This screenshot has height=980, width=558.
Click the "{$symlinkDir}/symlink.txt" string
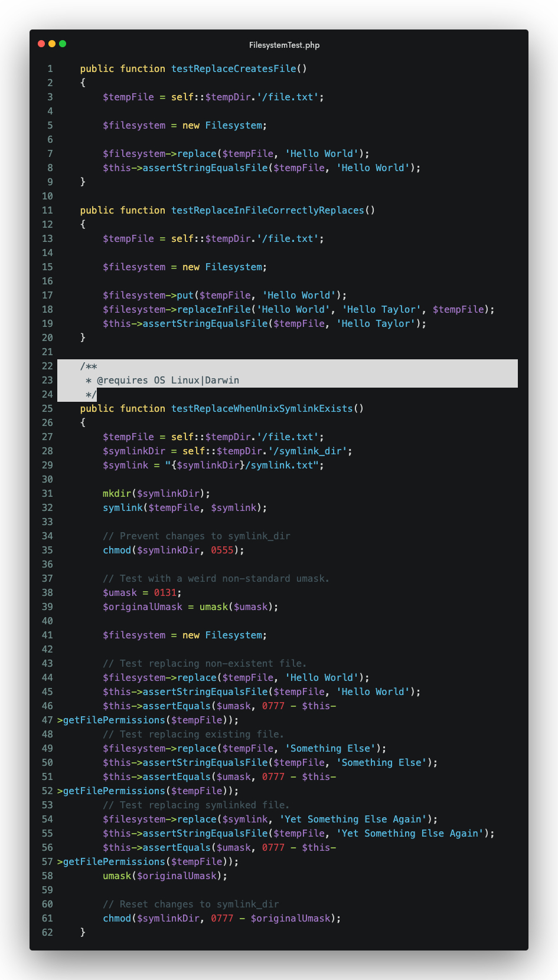[242, 465]
